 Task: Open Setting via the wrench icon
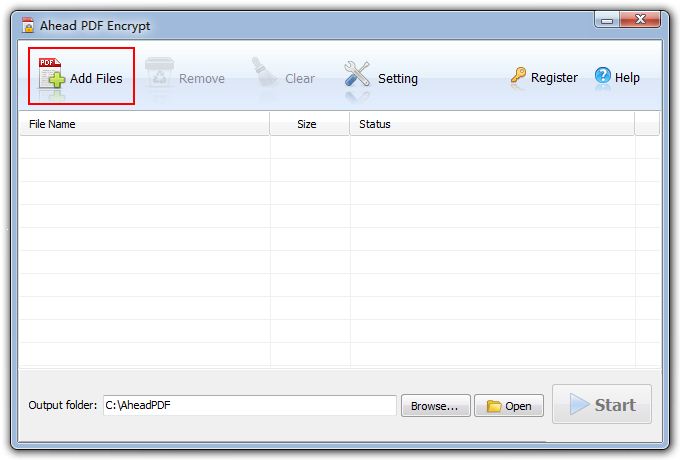pyautogui.click(x=357, y=74)
